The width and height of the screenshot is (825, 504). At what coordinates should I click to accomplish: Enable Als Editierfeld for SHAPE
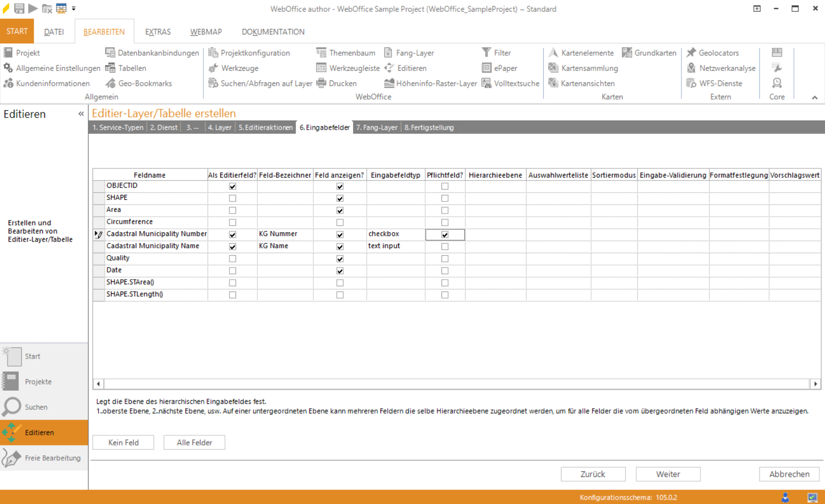232,198
